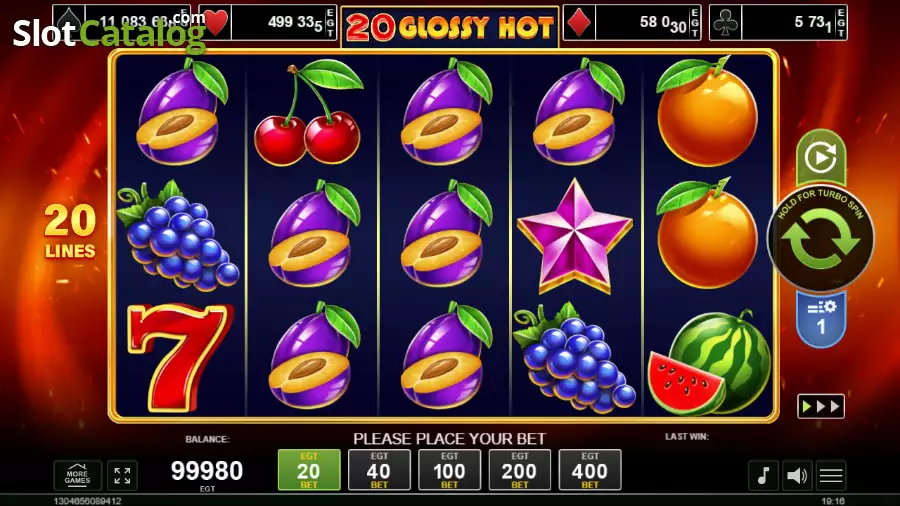
Task: Spin the reels with green arrows button
Action: point(821,239)
